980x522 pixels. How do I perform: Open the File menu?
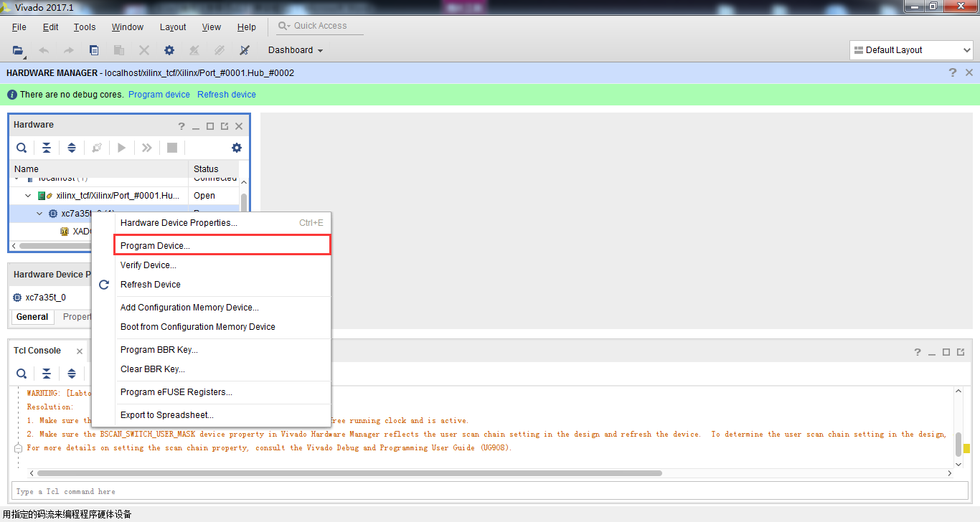pos(19,27)
